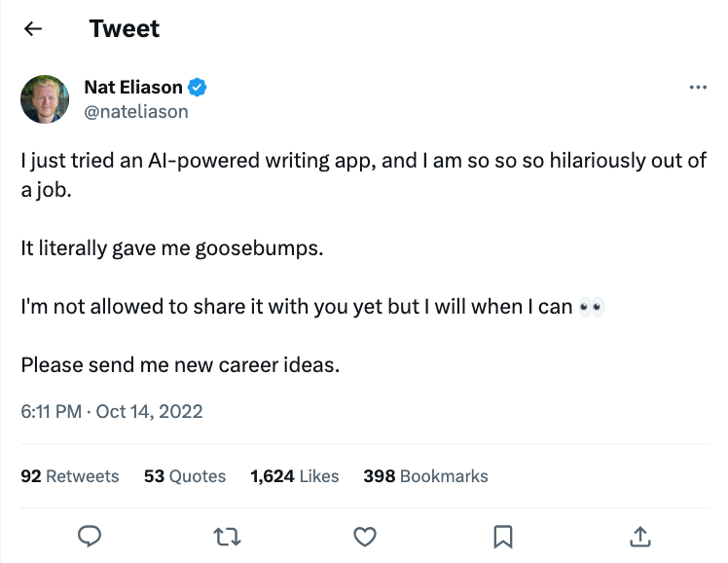
Task: Click the 398 Bookmarks count
Action: point(425,476)
